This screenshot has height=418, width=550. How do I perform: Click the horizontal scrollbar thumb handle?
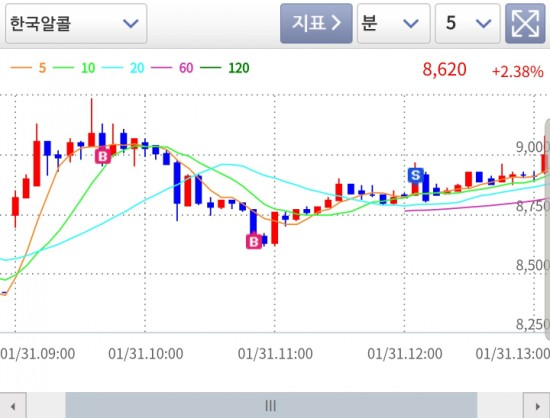tap(271, 406)
